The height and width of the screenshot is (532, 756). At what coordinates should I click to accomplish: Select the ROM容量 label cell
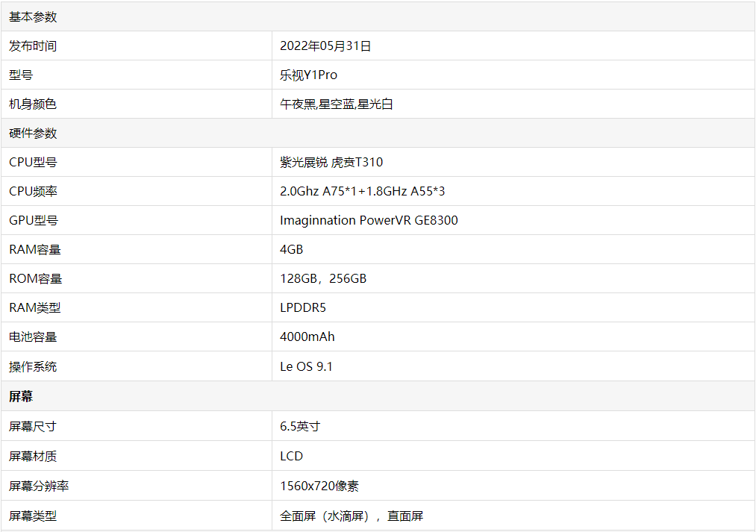point(137,278)
